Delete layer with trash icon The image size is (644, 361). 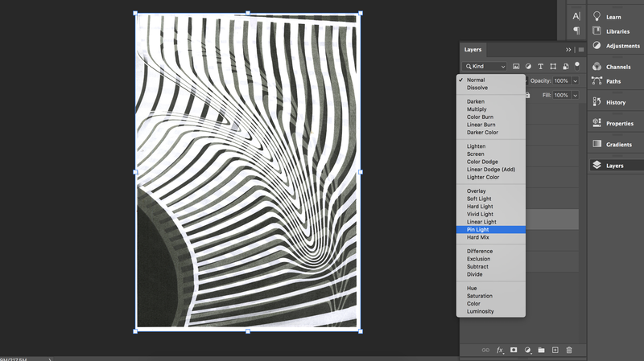(x=569, y=350)
